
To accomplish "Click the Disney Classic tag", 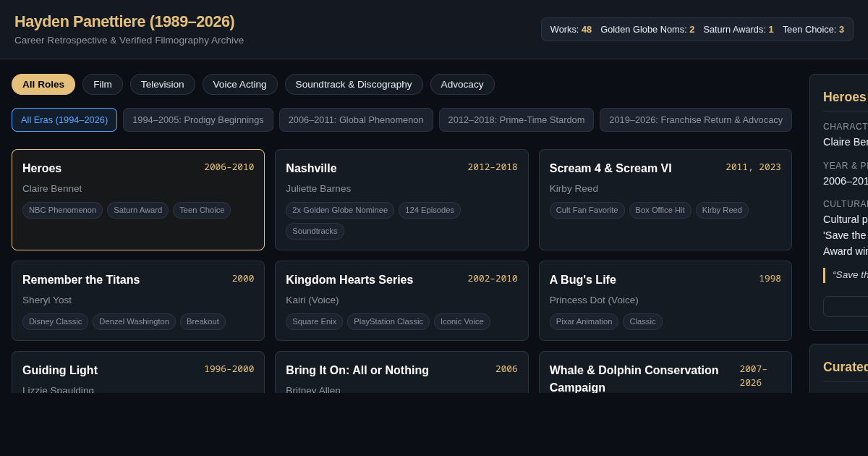I will point(55,322).
